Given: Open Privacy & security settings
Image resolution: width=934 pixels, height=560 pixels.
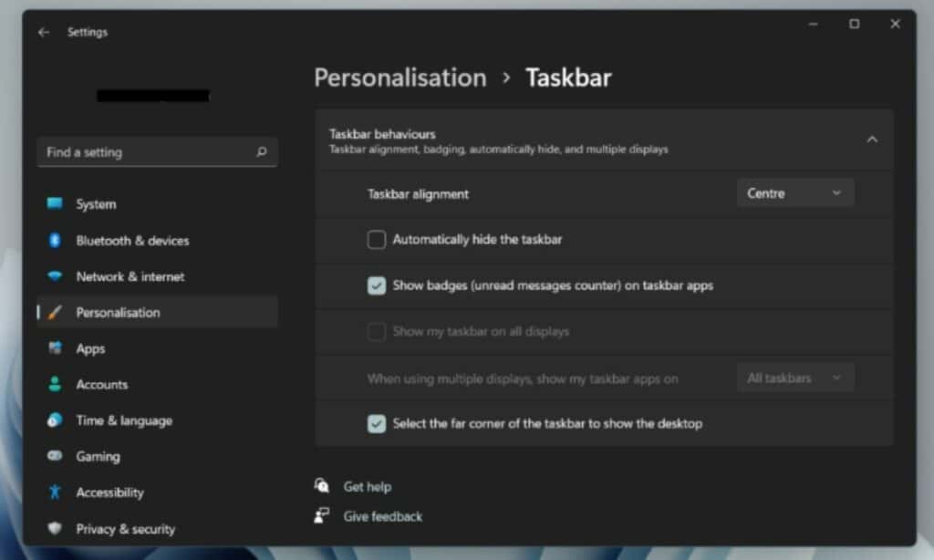Looking at the screenshot, I should tap(157, 528).
